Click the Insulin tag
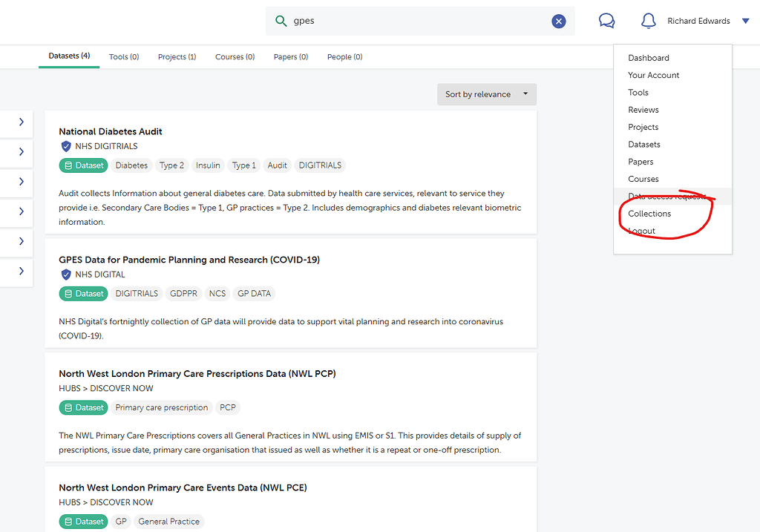 click(208, 165)
